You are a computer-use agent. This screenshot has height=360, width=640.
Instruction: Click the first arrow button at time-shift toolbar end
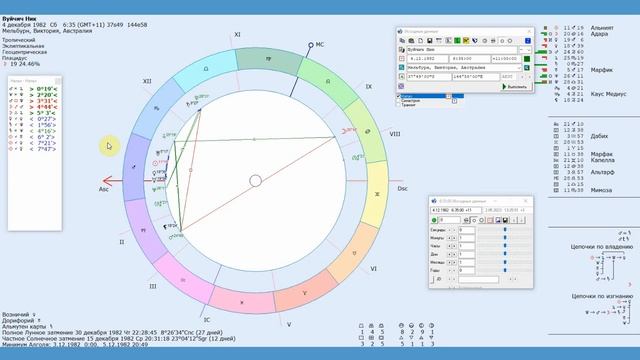coord(514,220)
